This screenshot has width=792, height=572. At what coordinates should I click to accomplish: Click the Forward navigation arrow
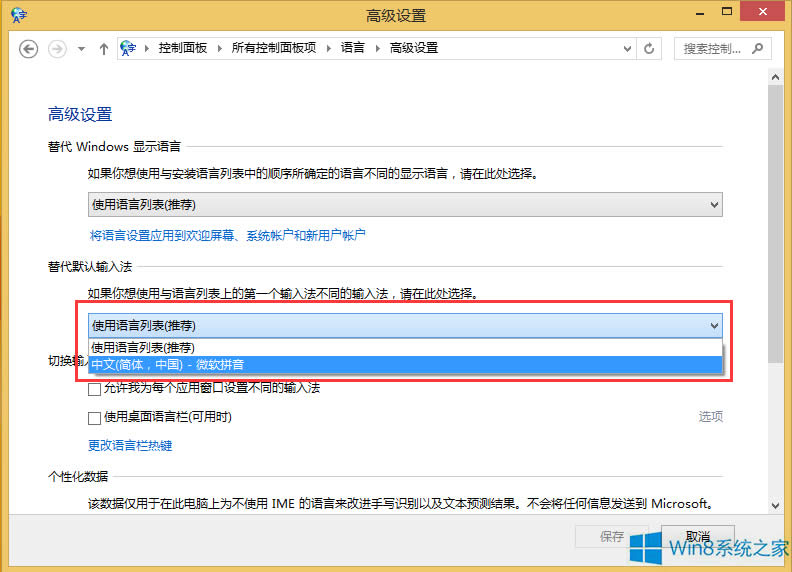click(57, 48)
